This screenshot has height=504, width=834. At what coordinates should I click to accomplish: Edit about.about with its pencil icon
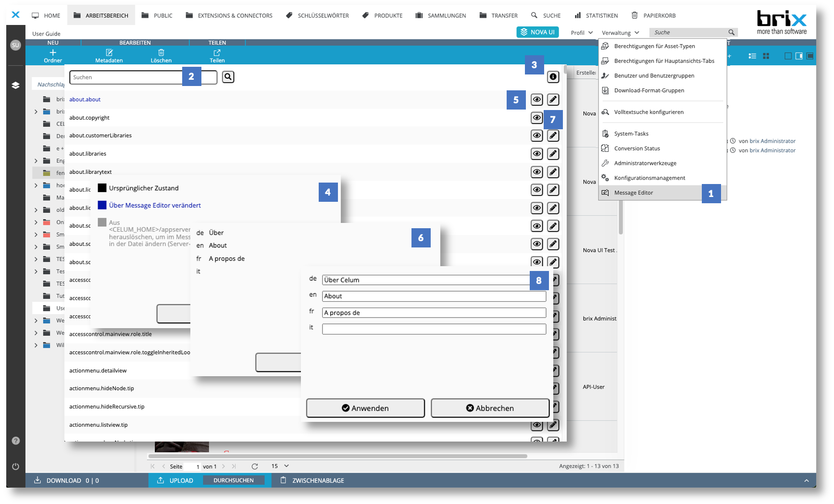[x=553, y=99]
